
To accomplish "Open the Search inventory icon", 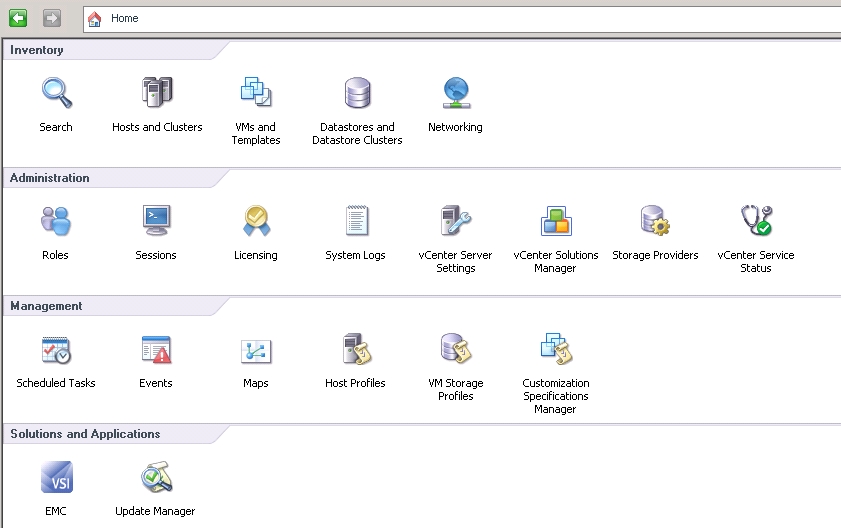I will coord(56,93).
